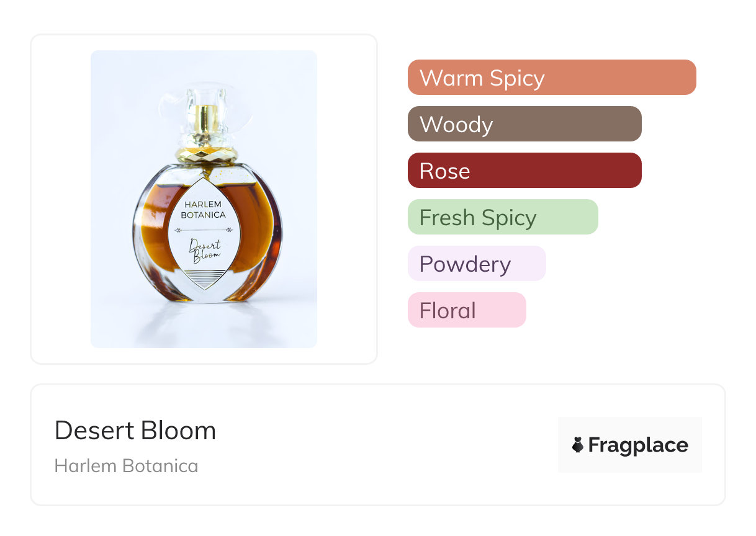Click the cursive Desert Bloom script on label

coord(205,250)
